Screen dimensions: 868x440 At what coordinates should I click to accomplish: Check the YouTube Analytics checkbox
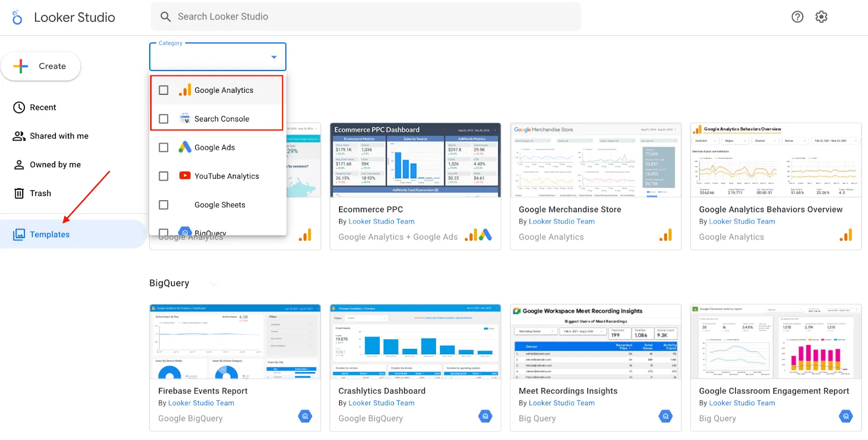[x=163, y=176]
